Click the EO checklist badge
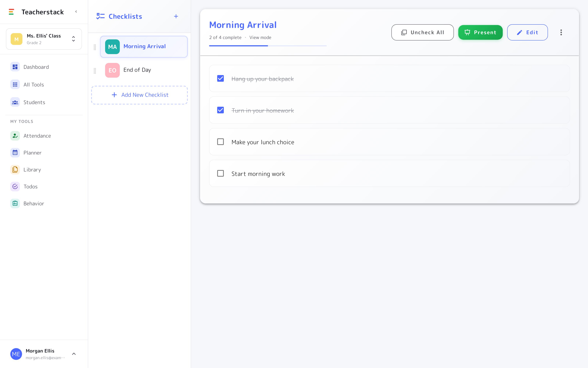Viewport: 588px width, 368px height. coord(112,70)
